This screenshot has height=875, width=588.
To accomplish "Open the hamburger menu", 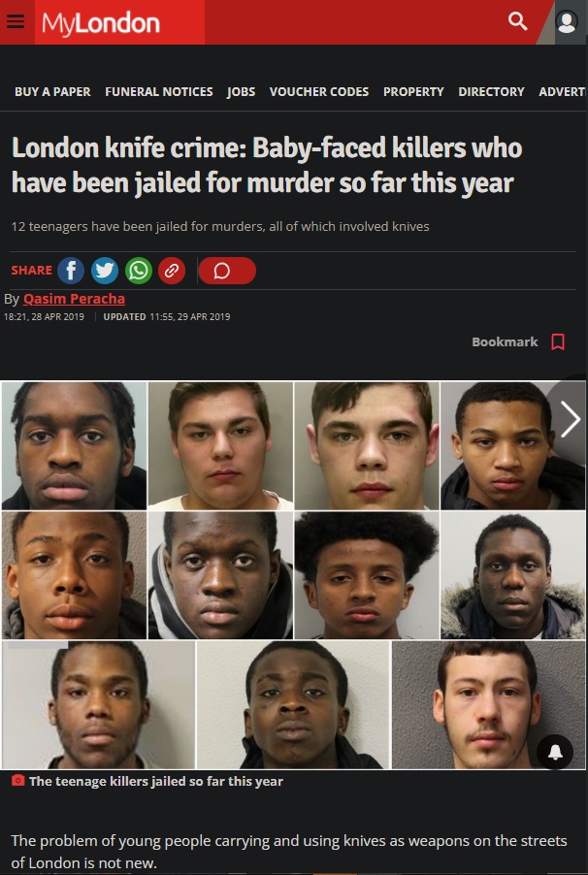I will (x=16, y=21).
